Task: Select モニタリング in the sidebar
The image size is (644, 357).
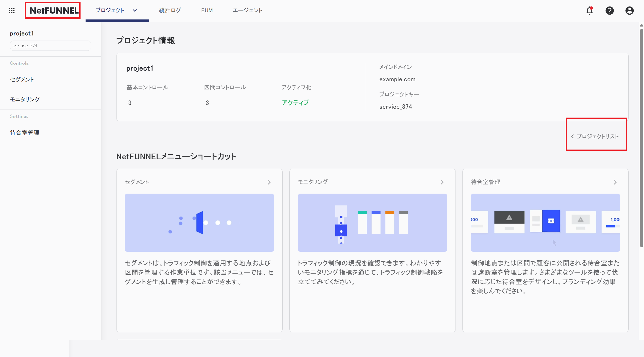Action: tap(24, 99)
